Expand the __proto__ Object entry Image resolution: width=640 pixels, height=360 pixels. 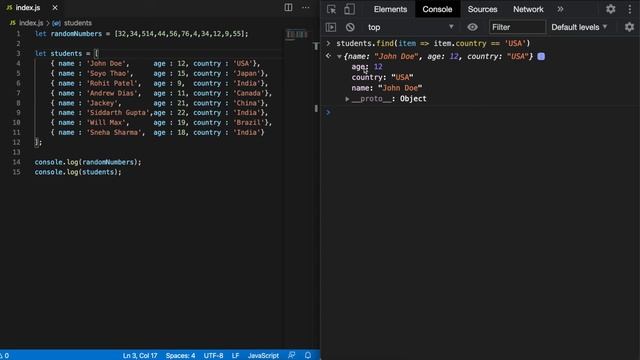tap(347, 99)
